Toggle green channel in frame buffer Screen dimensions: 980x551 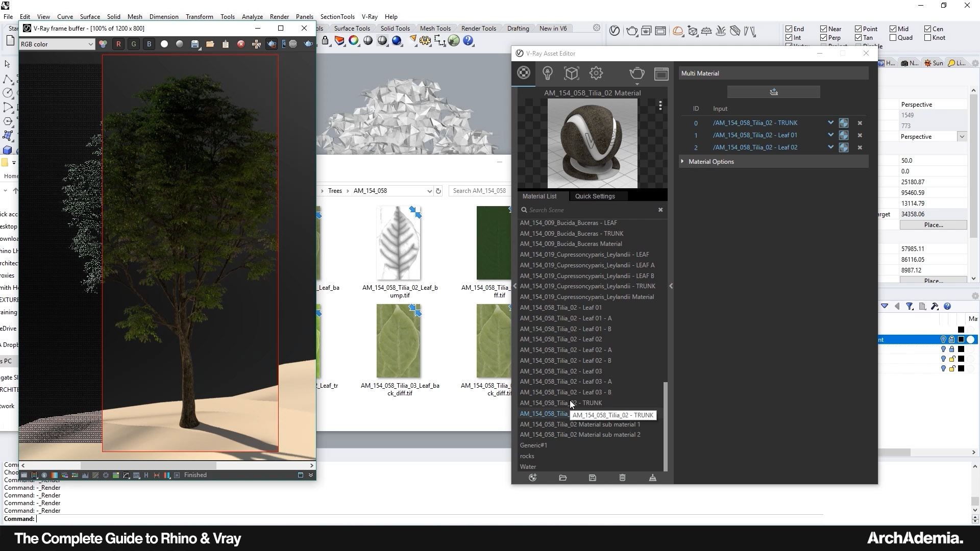(x=134, y=44)
